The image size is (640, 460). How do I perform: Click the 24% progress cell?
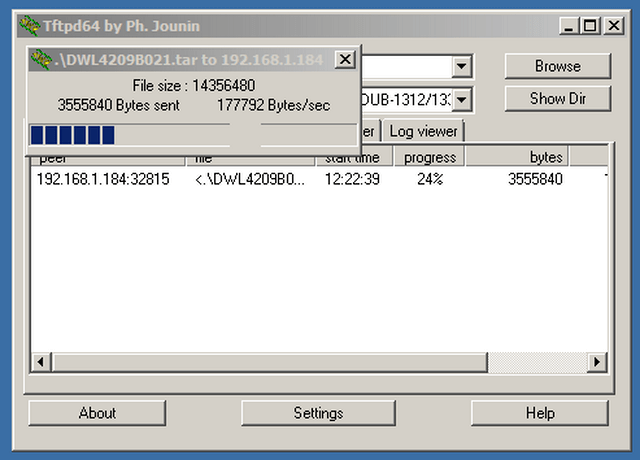pyautogui.click(x=430, y=179)
